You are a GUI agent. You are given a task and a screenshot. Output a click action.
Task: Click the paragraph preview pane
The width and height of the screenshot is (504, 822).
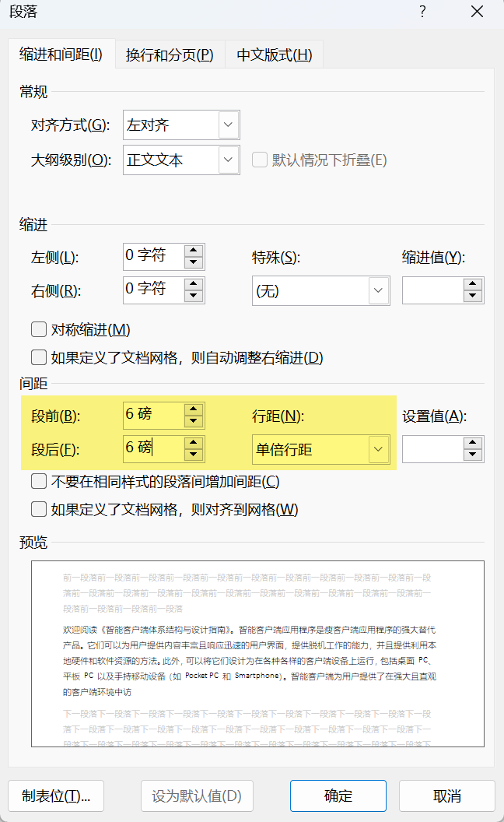(257, 654)
